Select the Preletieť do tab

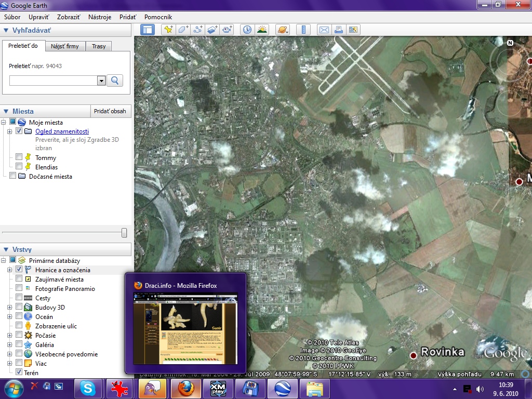23,46
